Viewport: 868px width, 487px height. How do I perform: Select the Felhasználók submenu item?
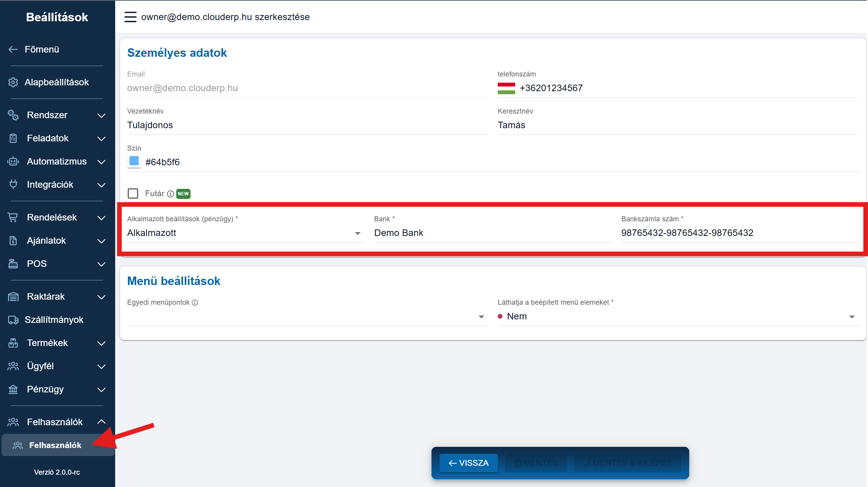pos(55,445)
